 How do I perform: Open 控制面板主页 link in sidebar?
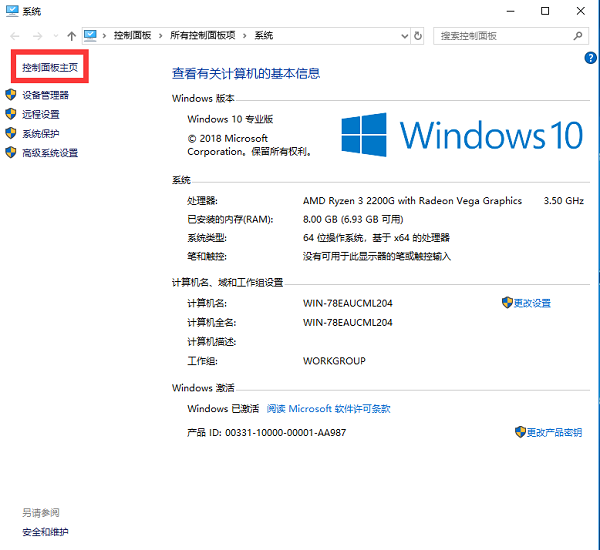(50, 68)
